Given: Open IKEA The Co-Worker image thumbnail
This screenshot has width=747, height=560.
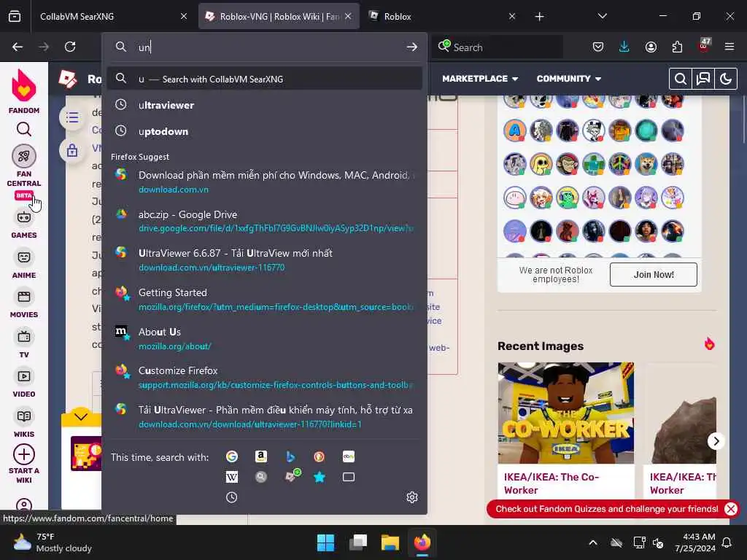Looking at the screenshot, I should pyautogui.click(x=566, y=413).
